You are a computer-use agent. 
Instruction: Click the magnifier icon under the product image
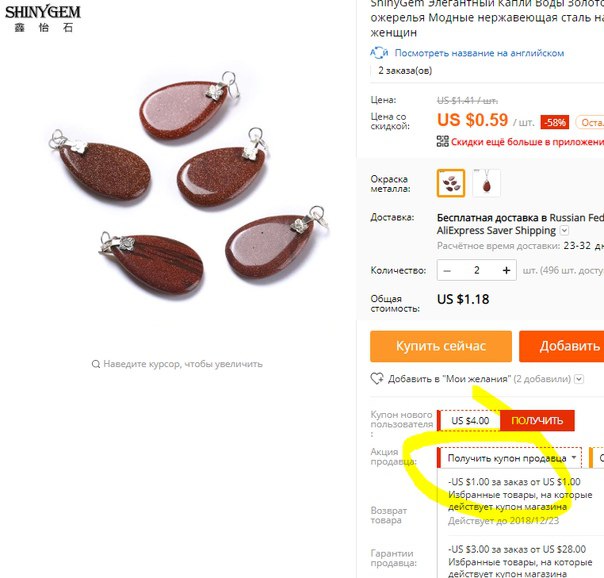96,364
